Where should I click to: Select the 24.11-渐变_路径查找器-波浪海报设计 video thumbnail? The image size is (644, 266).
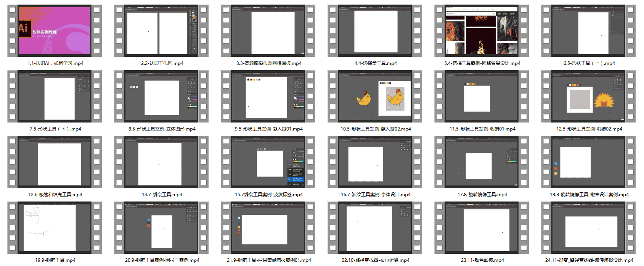click(588, 228)
